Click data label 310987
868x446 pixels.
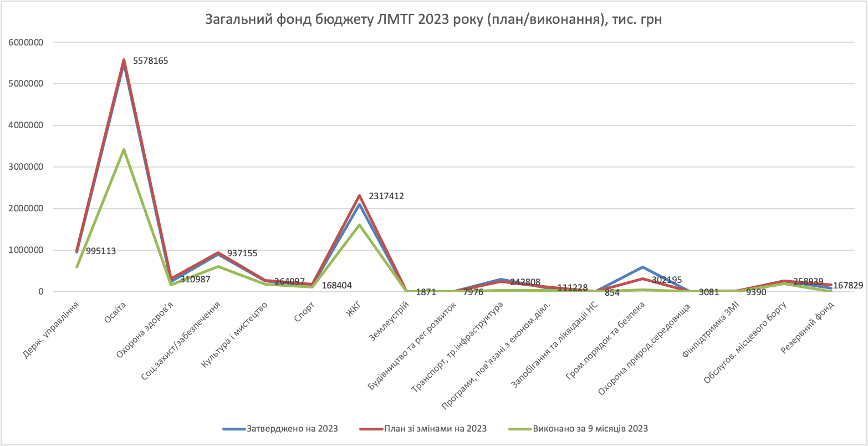pyautogui.click(x=195, y=279)
